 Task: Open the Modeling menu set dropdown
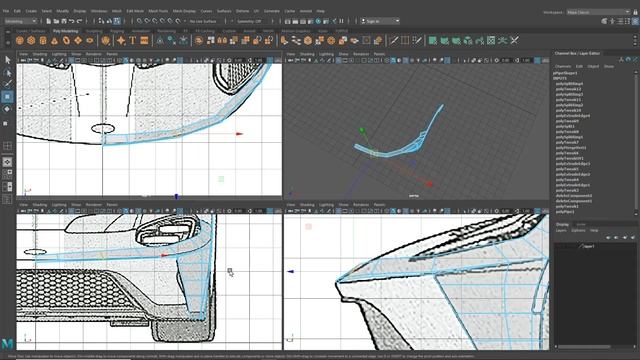pyautogui.click(x=21, y=21)
